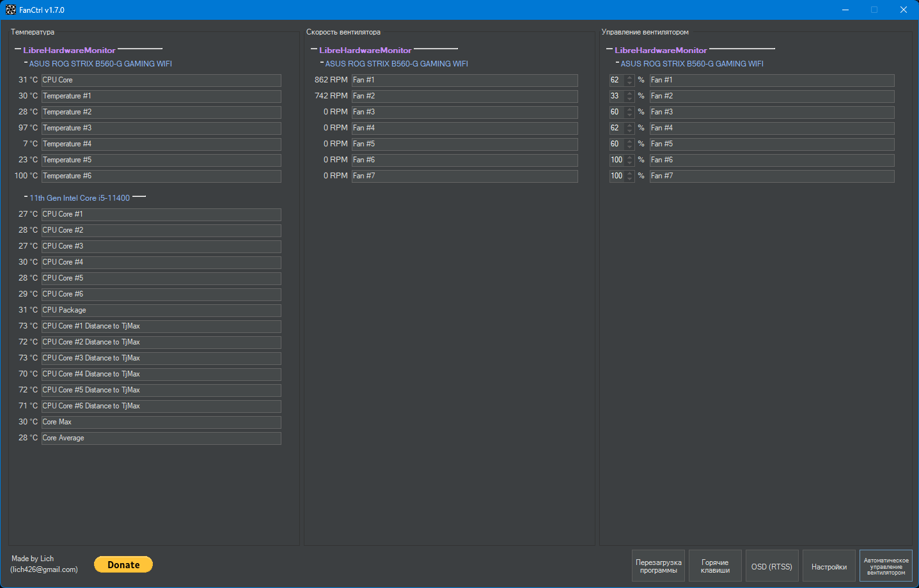The height and width of the screenshot is (588, 919).
Task: Collapse the 11th Gen Intel Core i5-11400 group
Action: (26, 197)
